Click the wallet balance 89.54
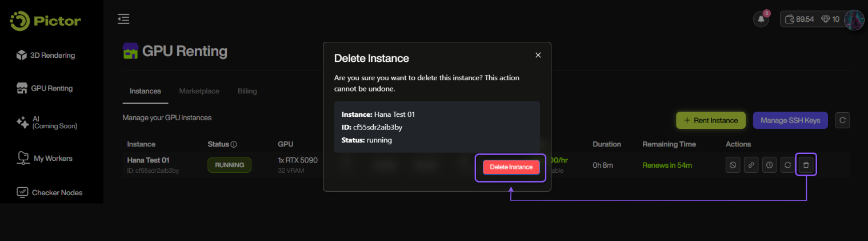The width and height of the screenshot is (868, 241). pos(799,19)
